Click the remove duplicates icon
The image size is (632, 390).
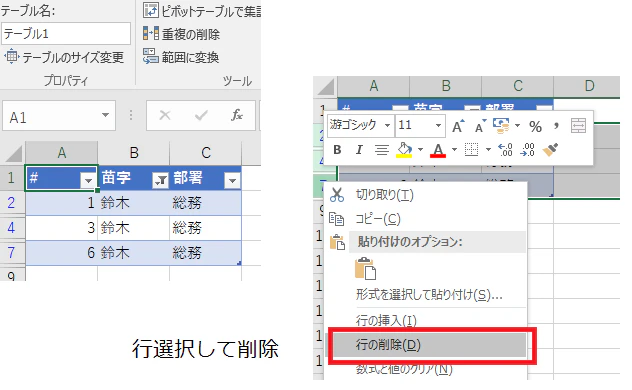click(151, 34)
